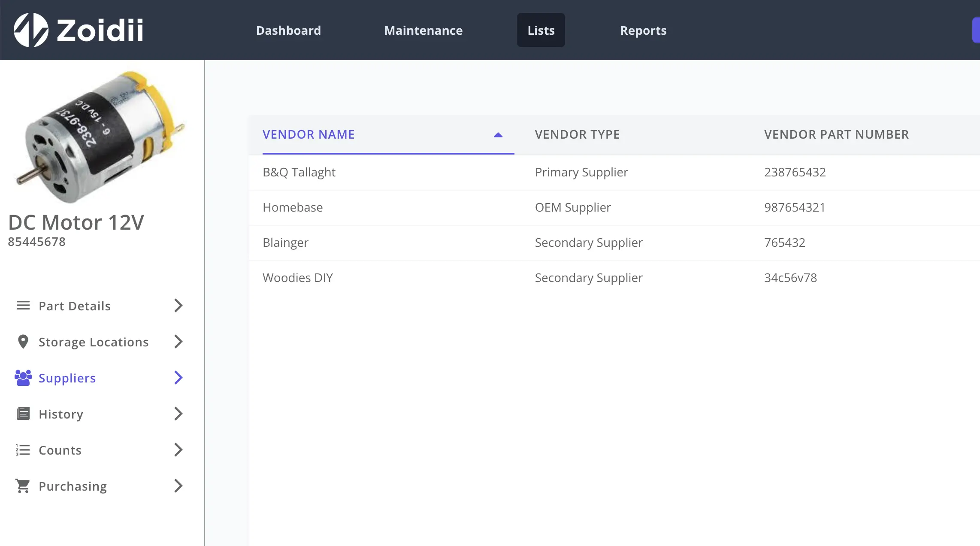Click the Zoidii logo icon
Image resolution: width=980 pixels, height=546 pixels.
[31, 30]
